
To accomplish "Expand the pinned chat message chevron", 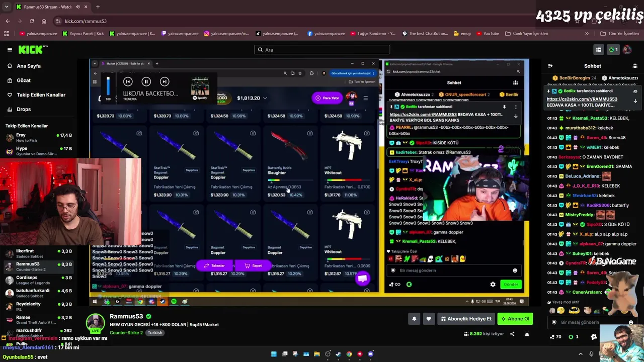I will coord(635,101).
